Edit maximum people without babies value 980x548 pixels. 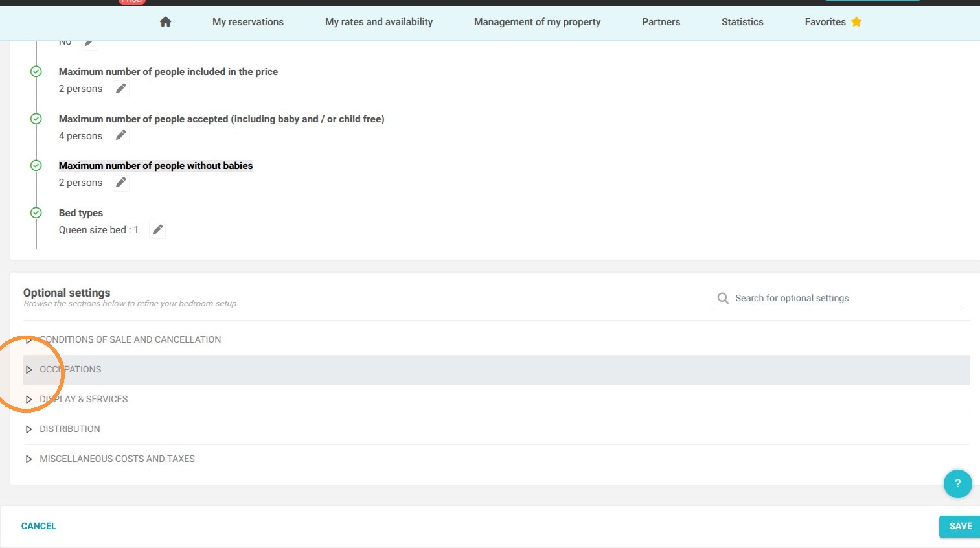point(120,183)
